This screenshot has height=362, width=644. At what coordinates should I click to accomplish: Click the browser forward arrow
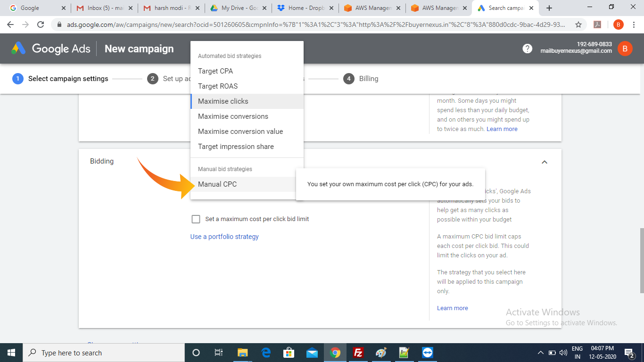[25, 25]
